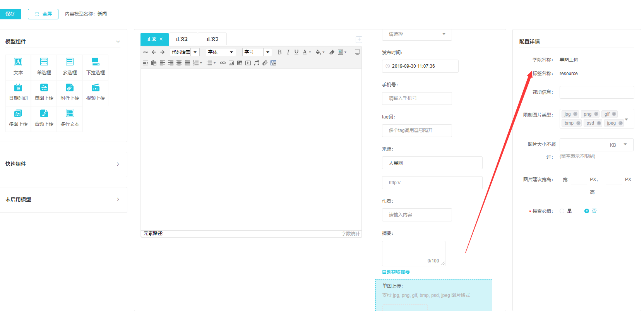Add the 视频上传 video upload component

(x=96, y=93)
